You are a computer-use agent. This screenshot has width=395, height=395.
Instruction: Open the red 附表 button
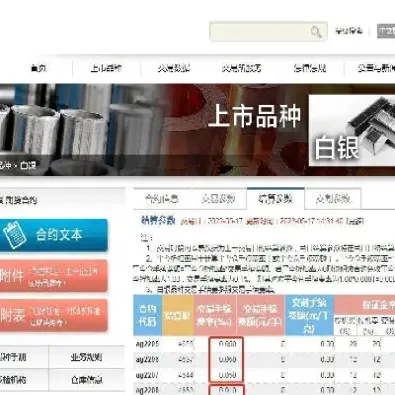click(x=53, y=315)
